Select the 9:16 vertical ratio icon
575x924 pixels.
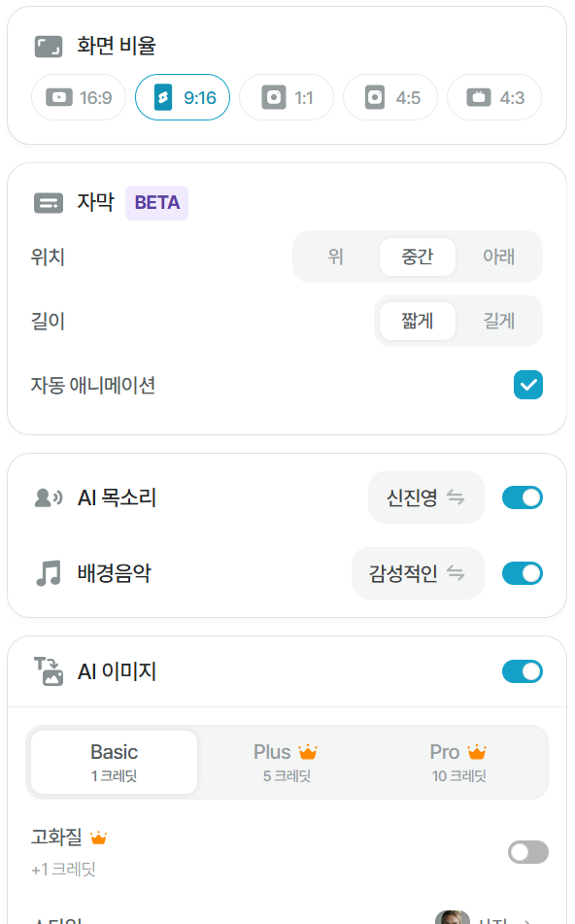coord(165,97)
